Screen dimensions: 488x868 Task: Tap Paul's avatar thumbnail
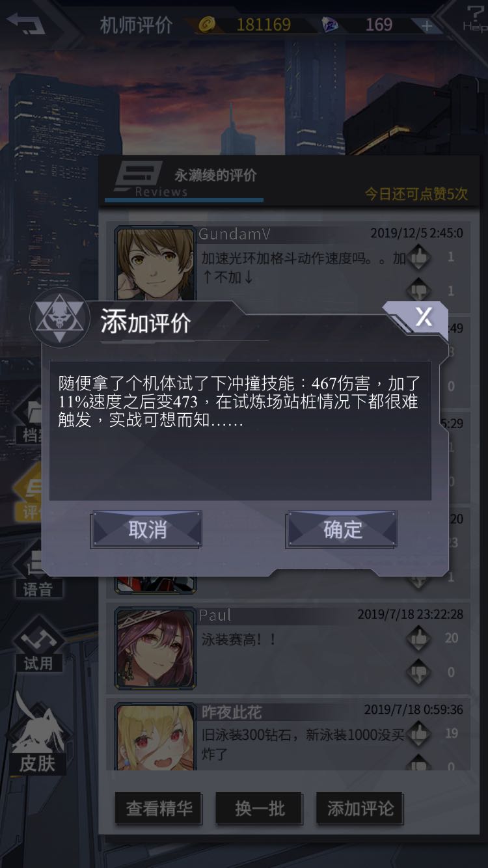pos(156,648)
